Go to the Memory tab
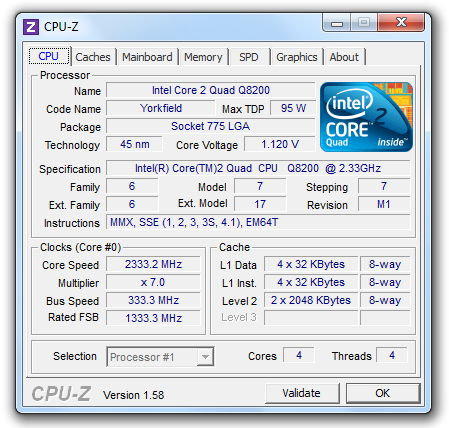The image size is (449, 428). (203, 57)
